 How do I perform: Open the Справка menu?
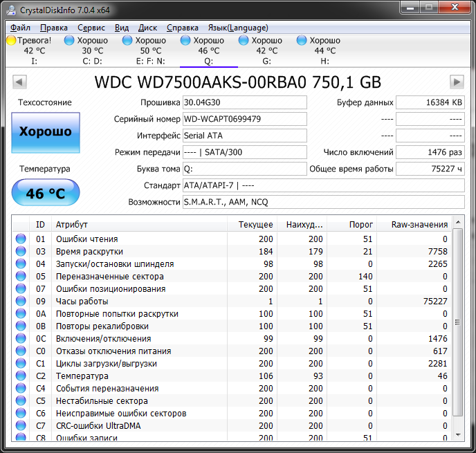click(183, 28)
